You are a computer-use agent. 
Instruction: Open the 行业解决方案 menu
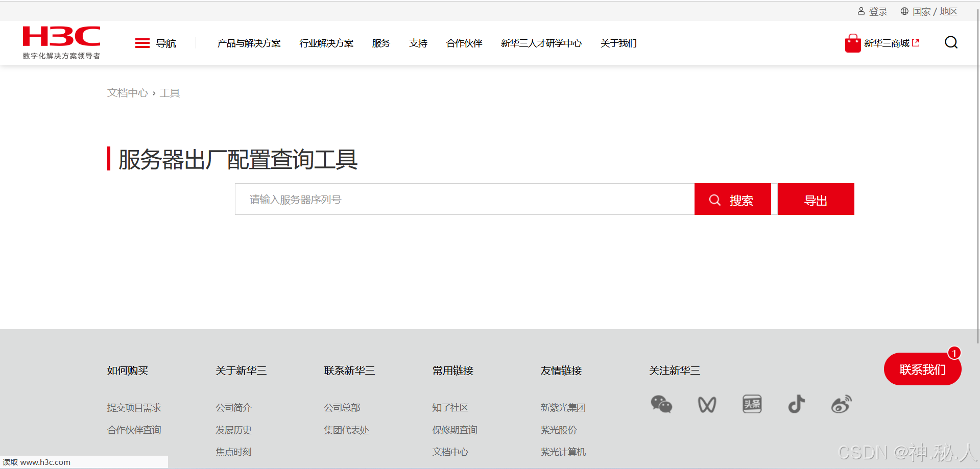point(326,43)
